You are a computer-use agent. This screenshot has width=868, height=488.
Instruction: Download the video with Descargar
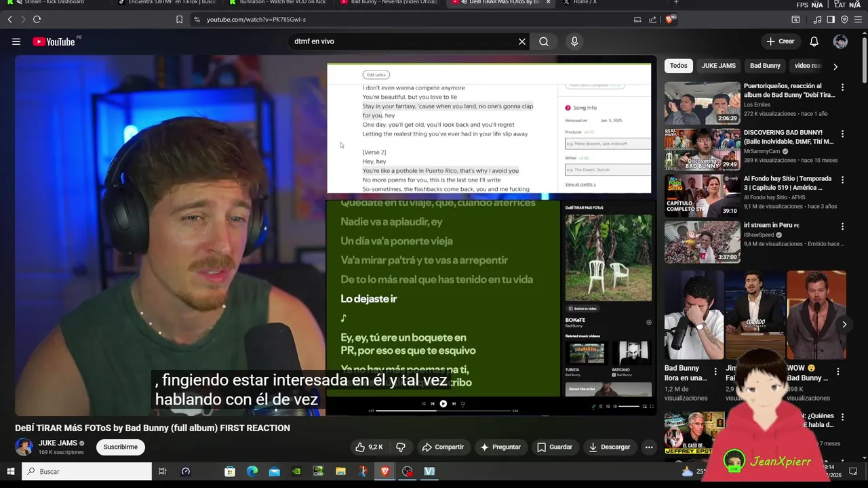610,447
